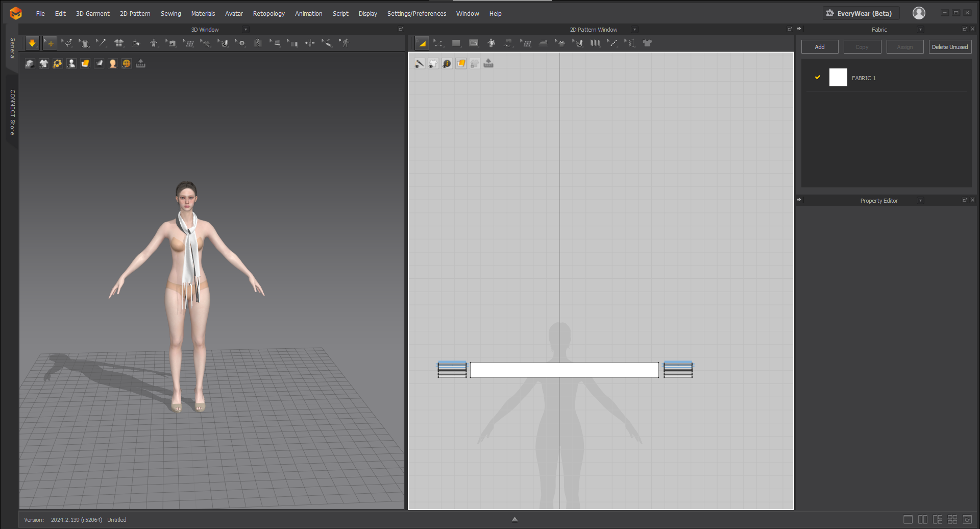The width and height of the screenshot is (980, 529).
Task: Click the Copy fabric button
Action: [x=862, y=47]
